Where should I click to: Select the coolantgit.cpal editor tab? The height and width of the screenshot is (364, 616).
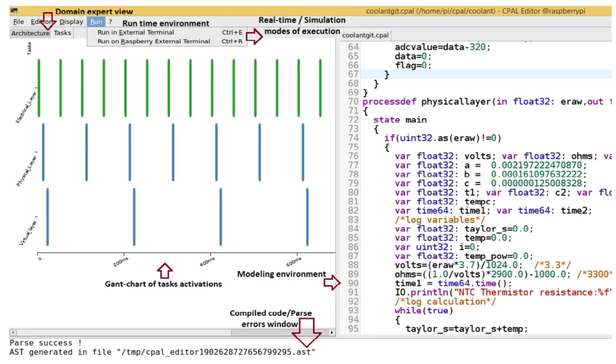pyautogui.click(x=365, y=35)
